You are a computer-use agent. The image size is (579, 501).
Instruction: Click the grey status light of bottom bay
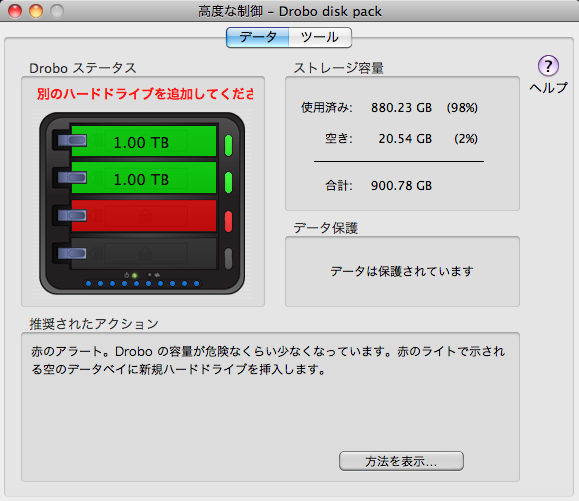(228, 258)
